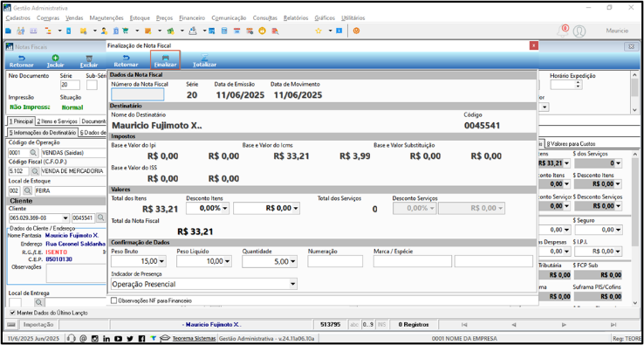This screenshot has width=644, height=345.
Task: Open the Utilitários menu
Action: point(353,18)
